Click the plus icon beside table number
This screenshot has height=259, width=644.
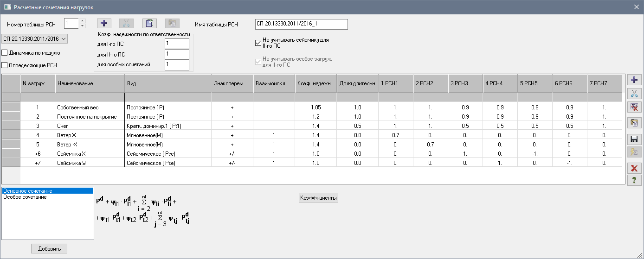tap(104, 24)
